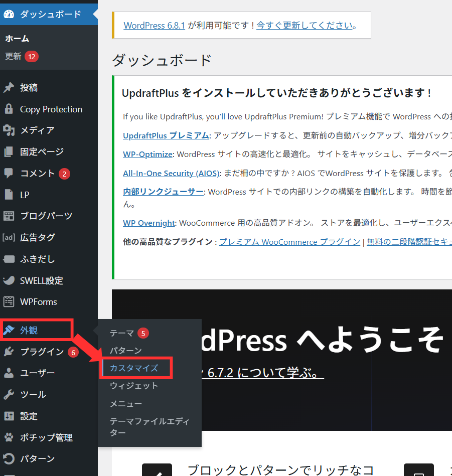Click the paintbrush icon beside 外観
This screenshot has width=452, height=476.
pos(9,330)
